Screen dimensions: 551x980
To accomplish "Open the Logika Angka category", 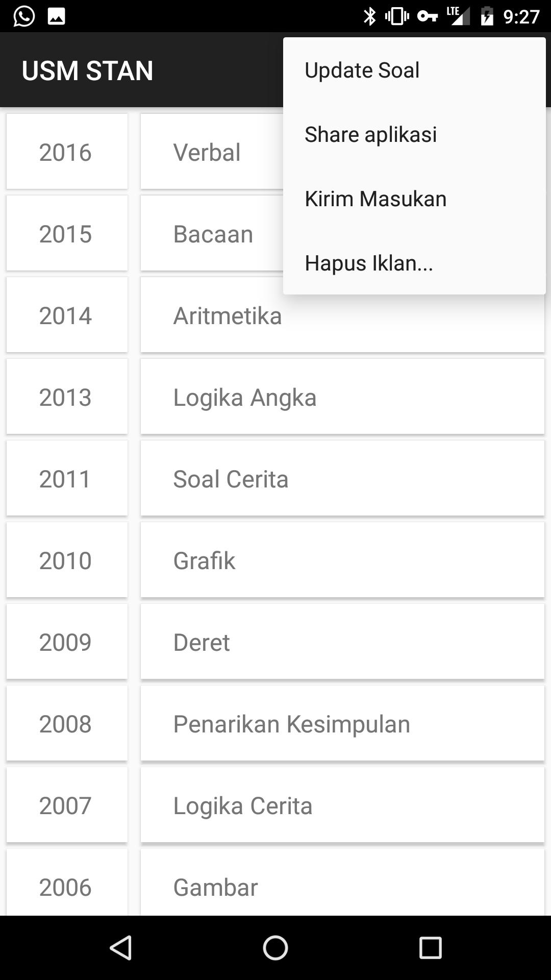I will pyautogui.click(x=342, y=397).
